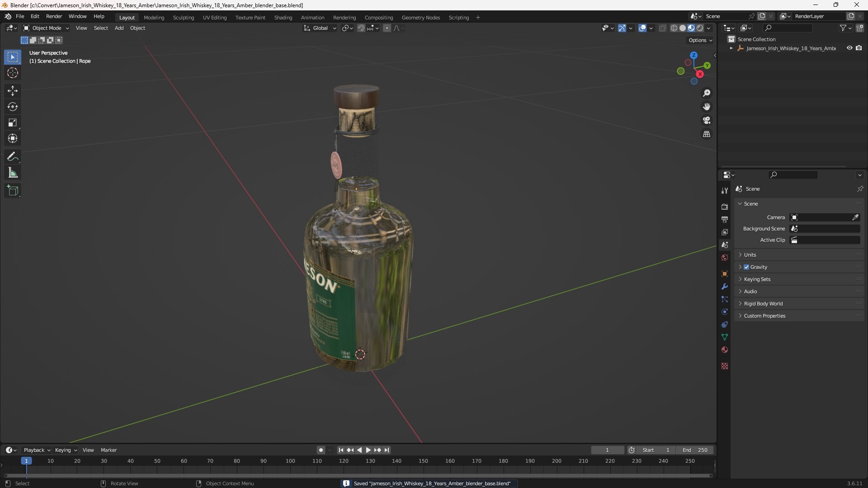
Task: Choose the Annotate tool
Action: [13, 157]
